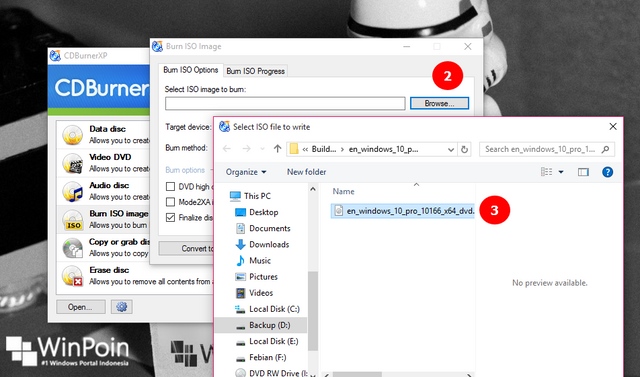Screen dimensions: 640x377
Task: Open the Music folder
Action: click(x=253, y=260)
